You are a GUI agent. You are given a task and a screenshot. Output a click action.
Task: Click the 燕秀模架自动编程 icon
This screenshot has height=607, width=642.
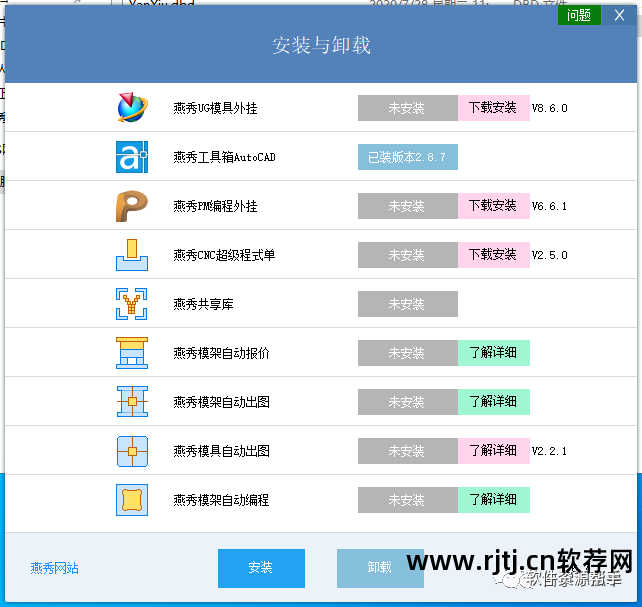click(x=132, y=500)
